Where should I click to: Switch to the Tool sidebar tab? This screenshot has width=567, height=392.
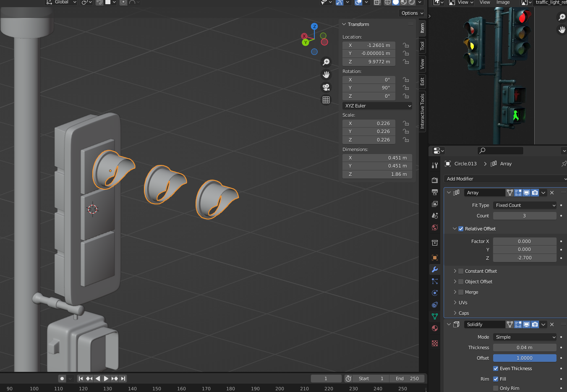click(422, 46)
